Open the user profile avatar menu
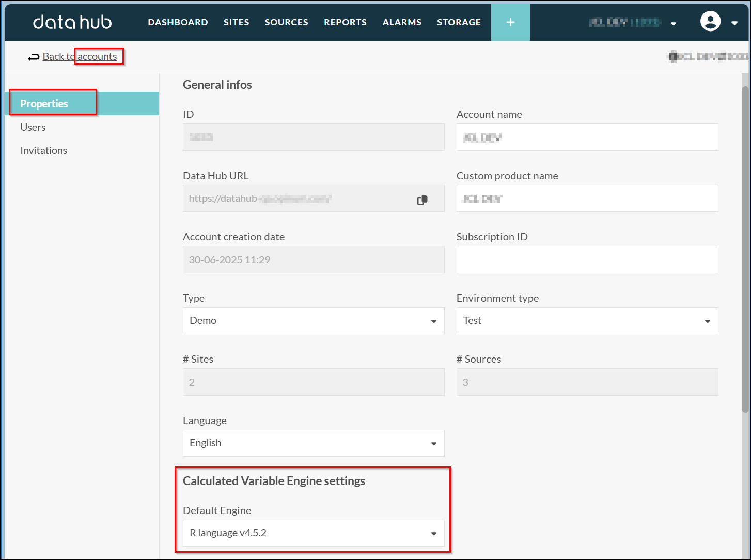 (710, 22)
